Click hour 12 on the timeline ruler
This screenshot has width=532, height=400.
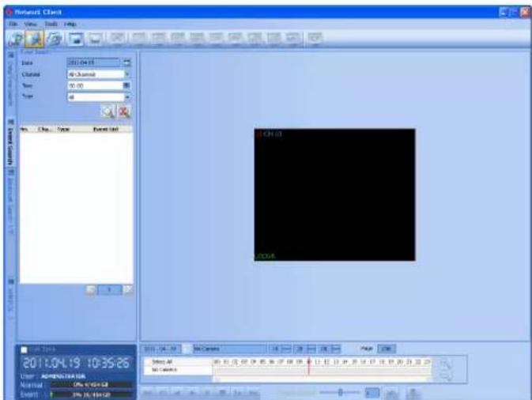pyautogui.click(x=326, y=362)
